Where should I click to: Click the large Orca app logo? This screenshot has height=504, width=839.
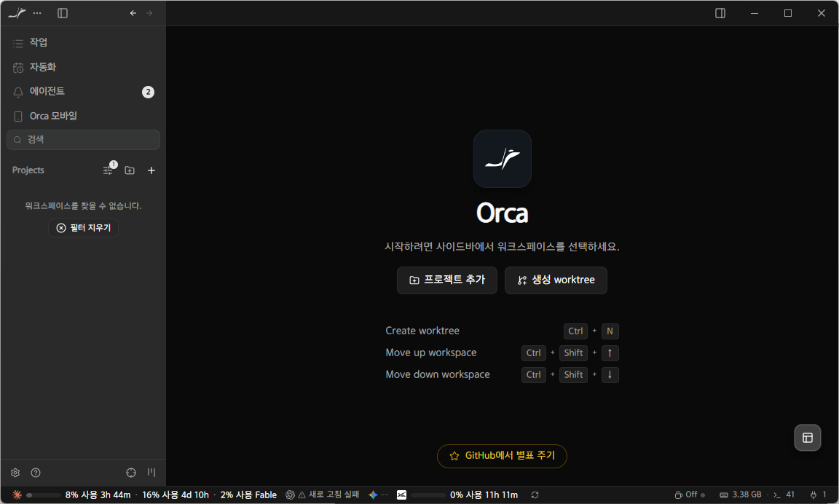[503, 158]
